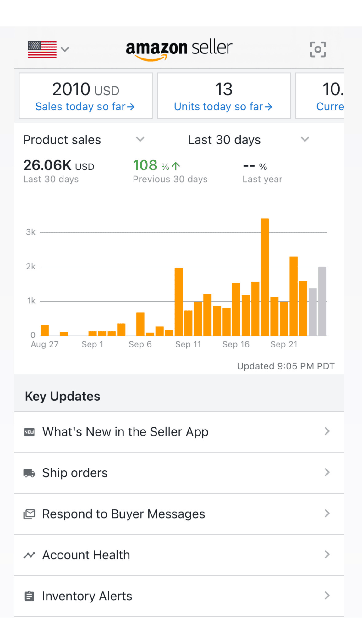Image resolution: width=362 pixels, height=644 pixels.
Task: Tap the amazon seller logo
Action: coord(179,49)
